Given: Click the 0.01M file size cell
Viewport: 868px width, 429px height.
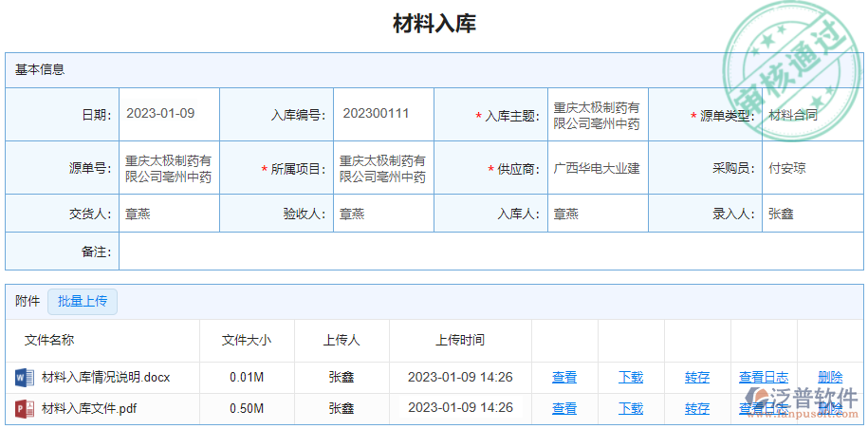Looking at the screenshot, I should click(x=247, y=378).
